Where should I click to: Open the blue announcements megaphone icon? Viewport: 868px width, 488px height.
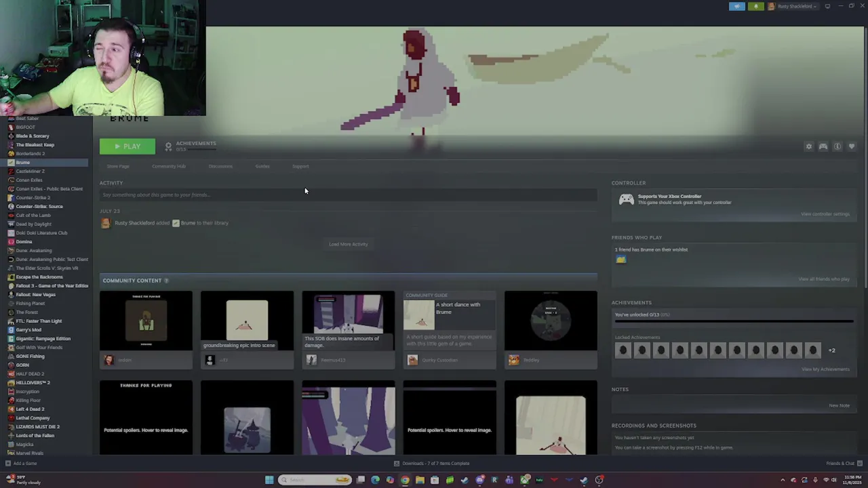pyautogui.click(x=737, y=6)
